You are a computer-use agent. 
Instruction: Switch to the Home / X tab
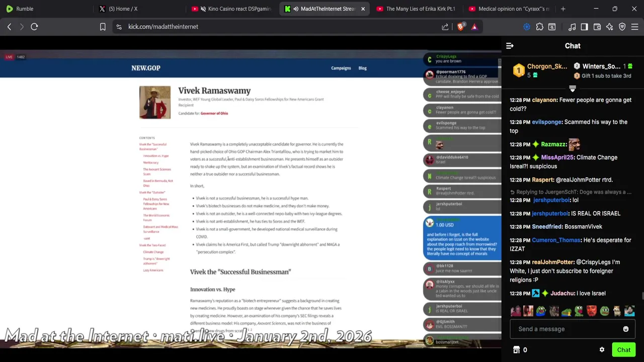tap(140, 9)
